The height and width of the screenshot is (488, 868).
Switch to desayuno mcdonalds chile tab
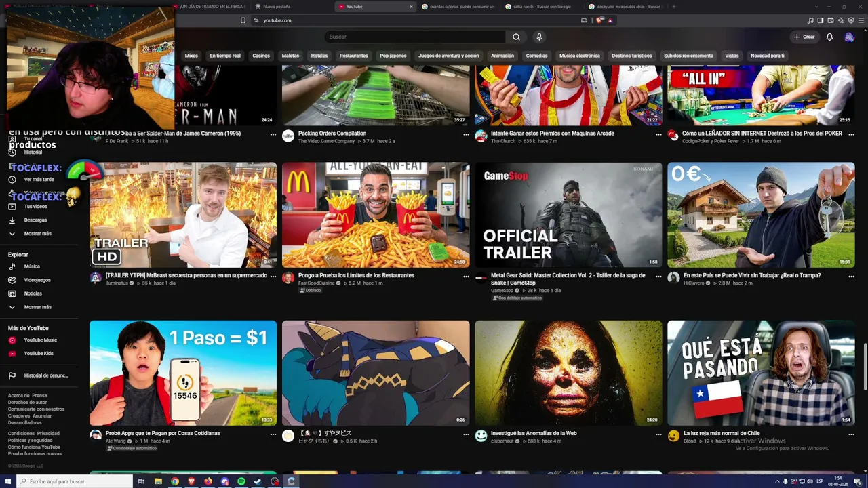tap(625, 7)
